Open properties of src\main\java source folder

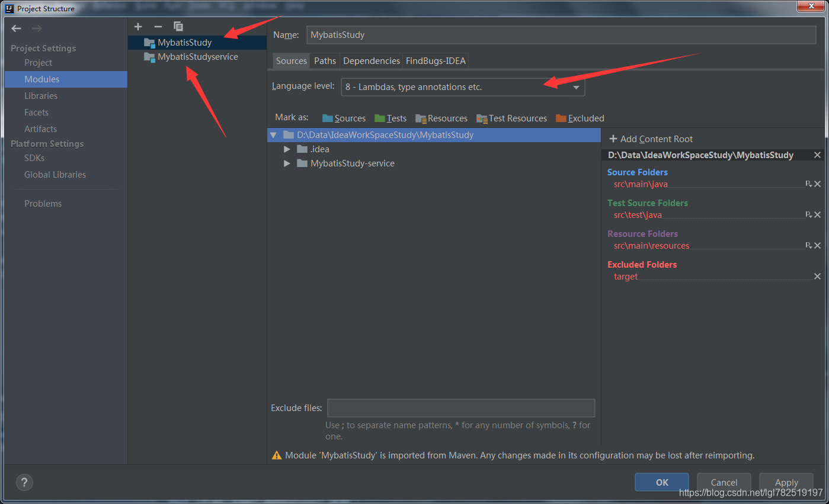(x=809, y=184)
